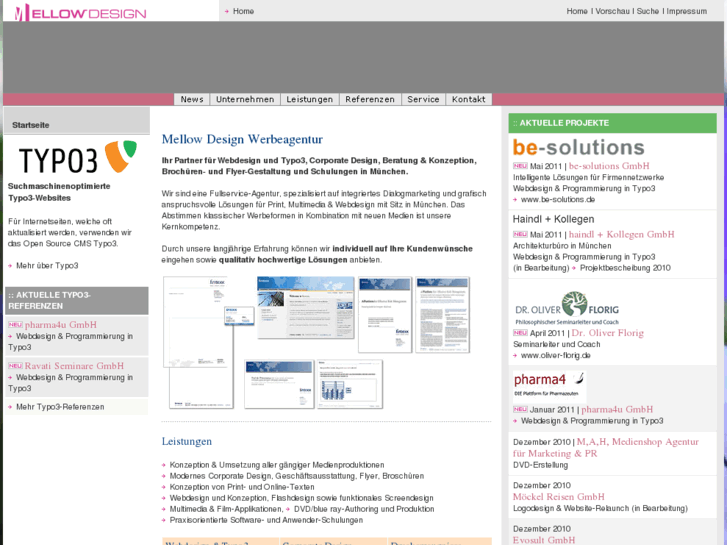Click Home in the top-right links

pos(577,11)
